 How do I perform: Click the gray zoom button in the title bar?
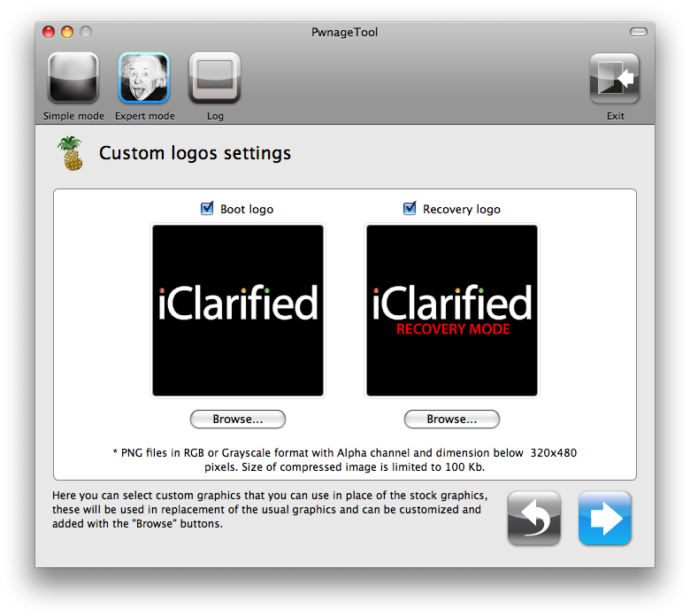point(86,33)
